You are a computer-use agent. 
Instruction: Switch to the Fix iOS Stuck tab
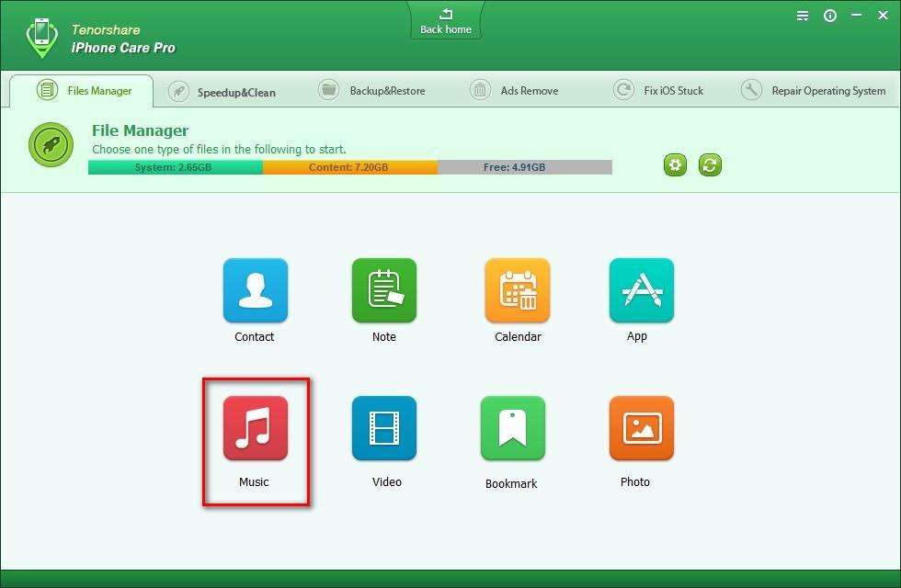pos(658,90)
